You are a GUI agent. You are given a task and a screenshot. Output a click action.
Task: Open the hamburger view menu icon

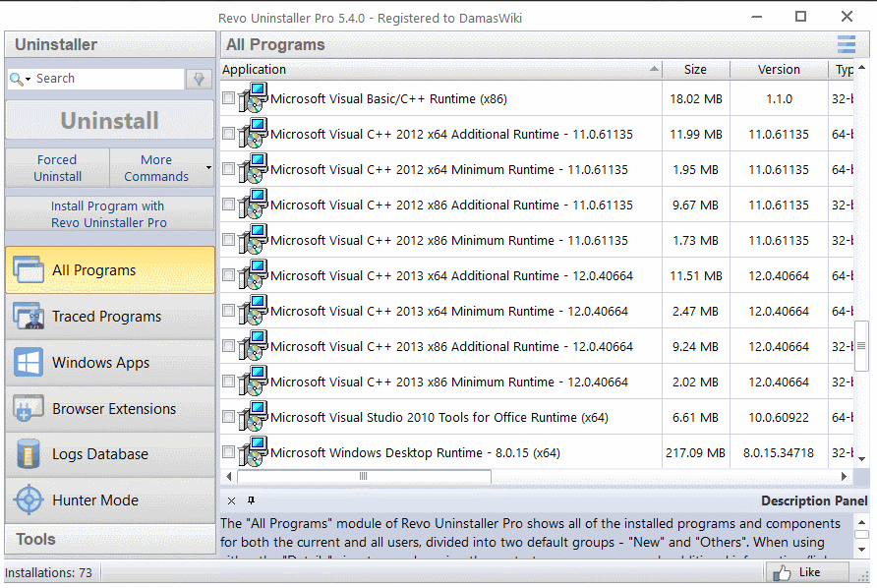tap(847, 44)
